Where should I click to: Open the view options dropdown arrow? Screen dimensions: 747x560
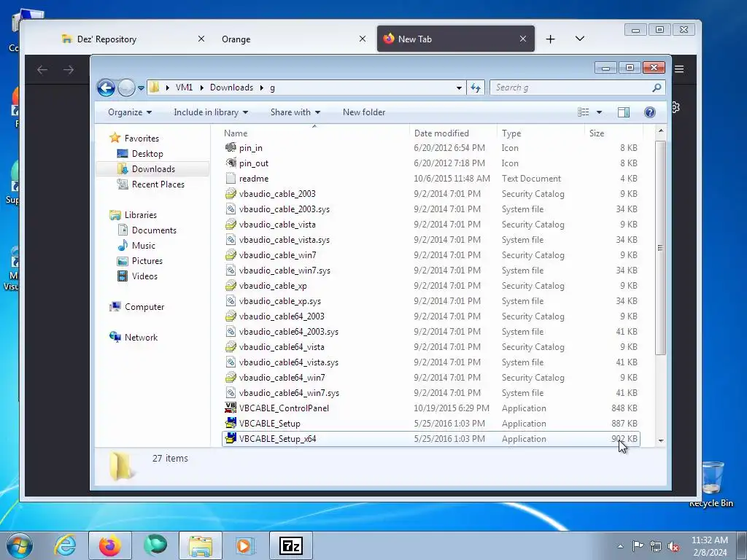click(600, 112)
